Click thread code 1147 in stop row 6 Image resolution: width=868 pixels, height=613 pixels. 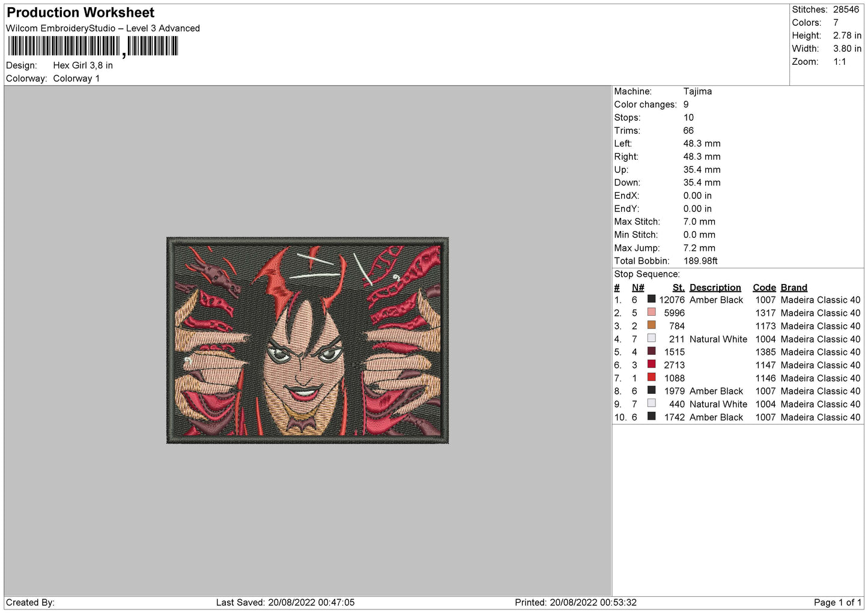pyautogui.click(x=765, y=366)
